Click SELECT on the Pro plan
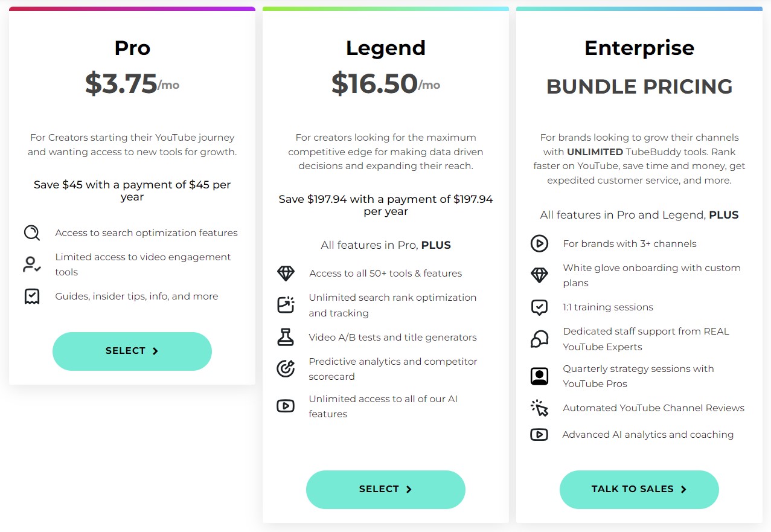Screen dimensions: 771x532 [x=132, y=350]
